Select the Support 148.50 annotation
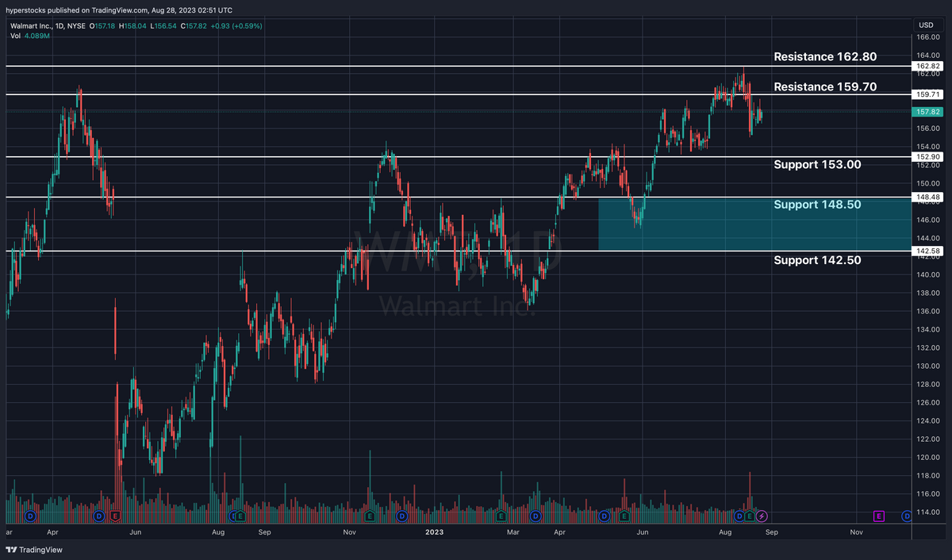 817,205
